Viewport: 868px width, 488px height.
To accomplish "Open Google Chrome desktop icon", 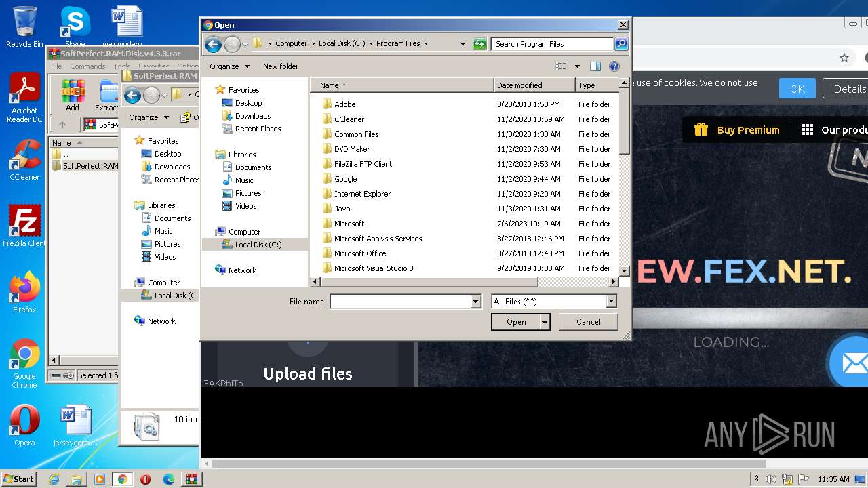I will click(x=24, y=364).
